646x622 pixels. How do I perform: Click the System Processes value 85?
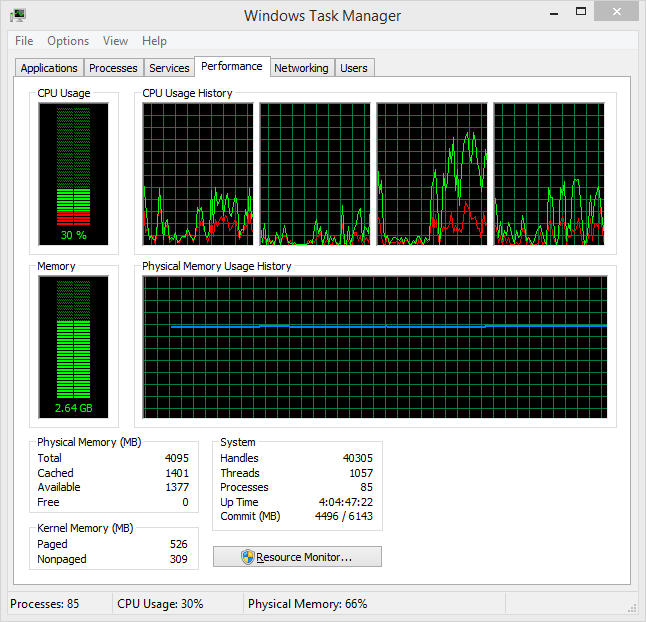pos(366,487)
